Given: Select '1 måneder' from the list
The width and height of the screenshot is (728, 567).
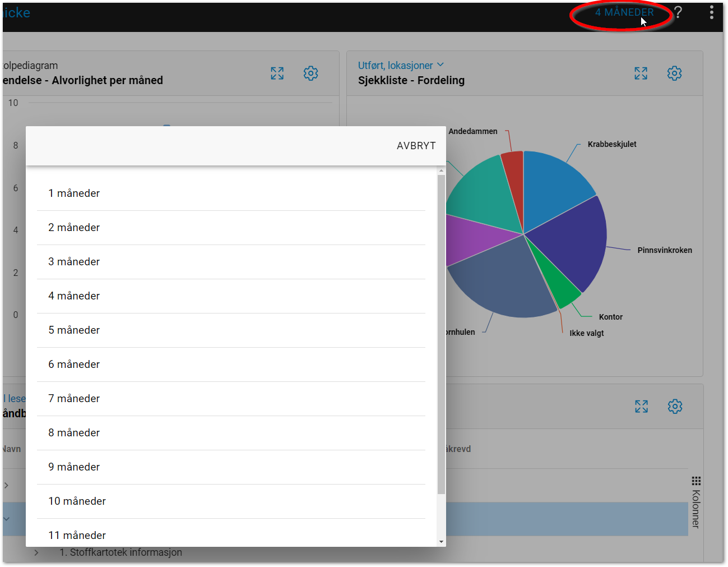Looking at the screenshot, I should pyautogui.click(x=74, y=193).
